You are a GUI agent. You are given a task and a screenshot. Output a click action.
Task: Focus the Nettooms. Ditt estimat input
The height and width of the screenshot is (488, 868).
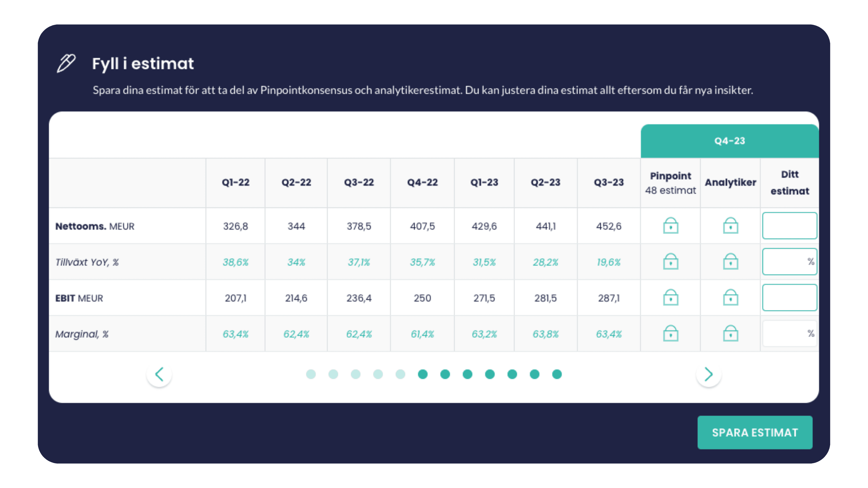tap(790, 226)
